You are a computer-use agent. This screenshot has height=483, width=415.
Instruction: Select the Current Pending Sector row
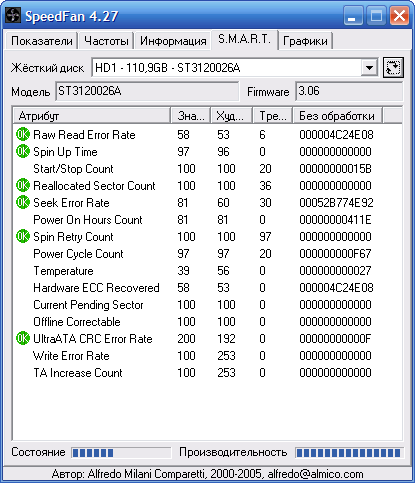[x=207, y=305]
